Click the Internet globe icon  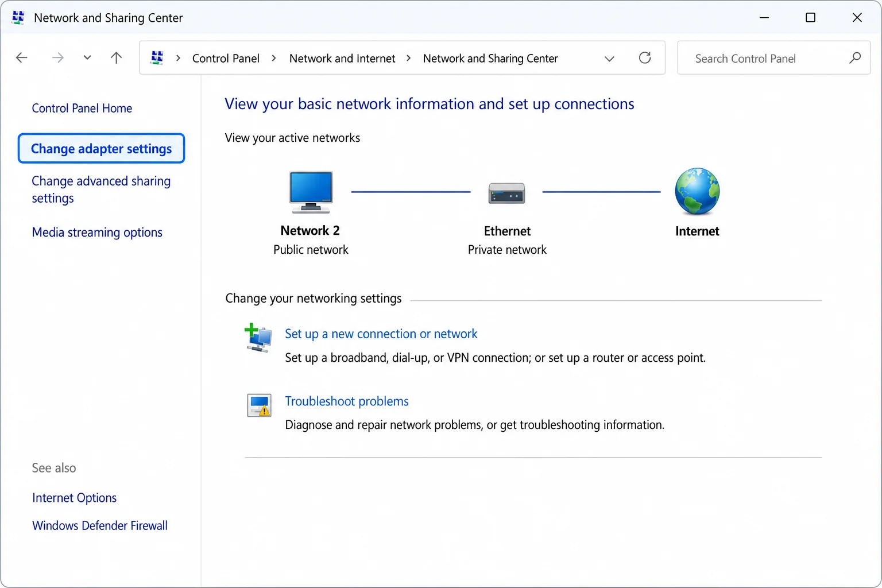[x=697, y=191]
